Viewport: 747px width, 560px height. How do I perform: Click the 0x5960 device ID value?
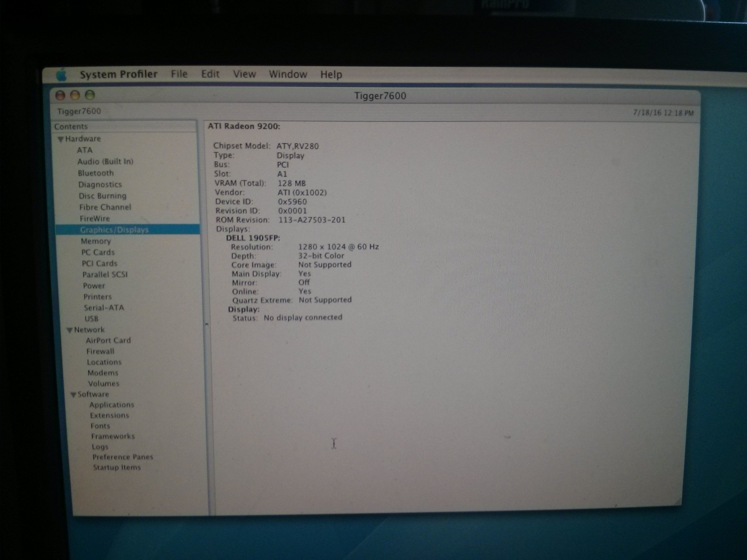(x=292, y=202)
